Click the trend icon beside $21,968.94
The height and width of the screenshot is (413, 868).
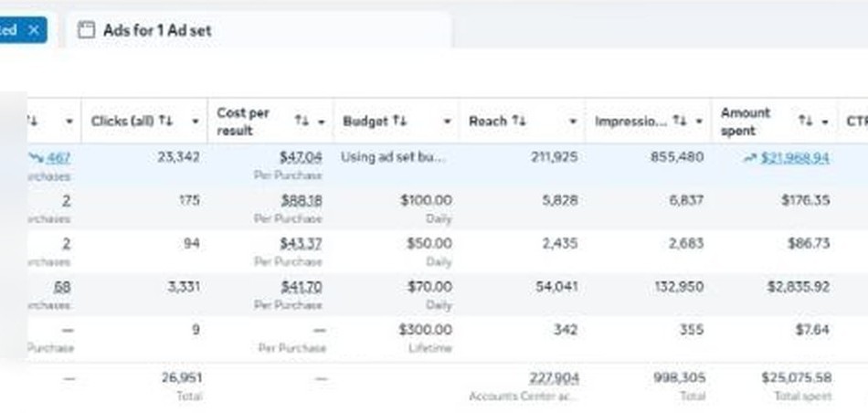pos(749,159)
